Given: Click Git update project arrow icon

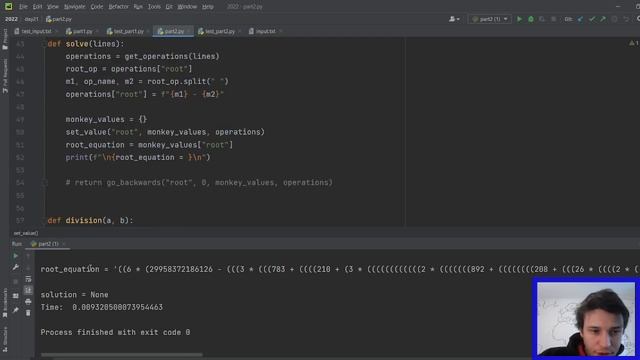Looking at the screenshot, I should tap(580, 19).
